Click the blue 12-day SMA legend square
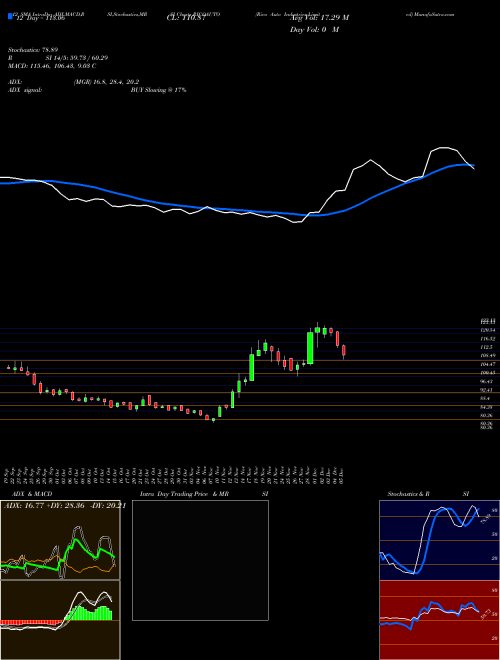 [x=11, y=16]
